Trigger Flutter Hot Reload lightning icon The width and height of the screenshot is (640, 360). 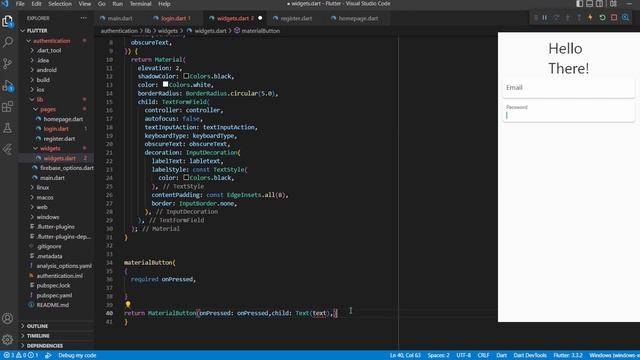[x=590, y=18]
